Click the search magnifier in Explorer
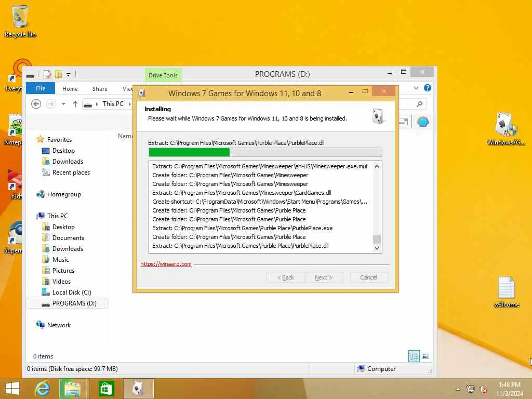The height and width of the screenshot is (399, 532). point(420,104)
